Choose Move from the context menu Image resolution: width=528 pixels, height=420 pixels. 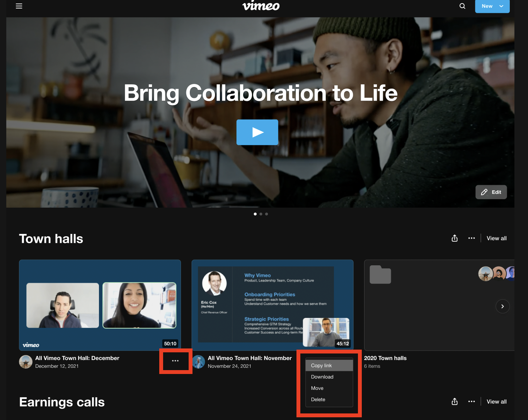tap(329, 388)
